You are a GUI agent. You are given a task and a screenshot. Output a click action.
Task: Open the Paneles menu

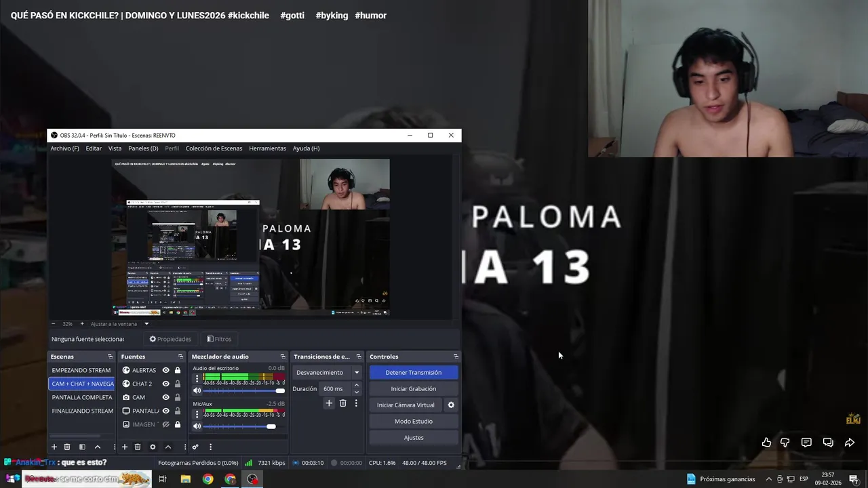click(143, 148)
